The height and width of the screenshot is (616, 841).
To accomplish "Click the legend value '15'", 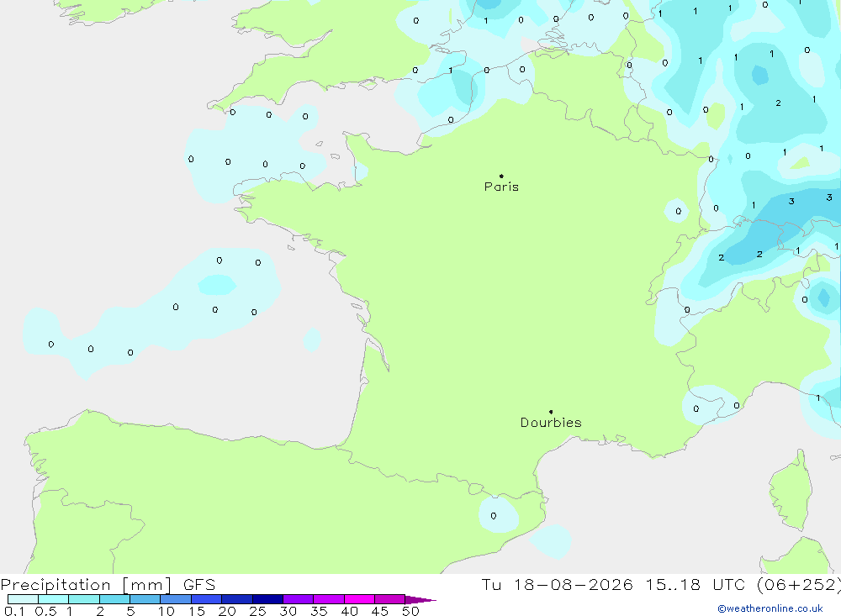I will [197, 611].
